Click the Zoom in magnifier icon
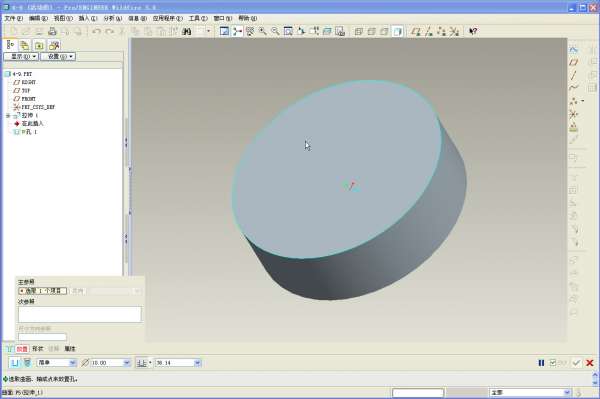The width and height of the screenshot is (600, 399). 262,31
